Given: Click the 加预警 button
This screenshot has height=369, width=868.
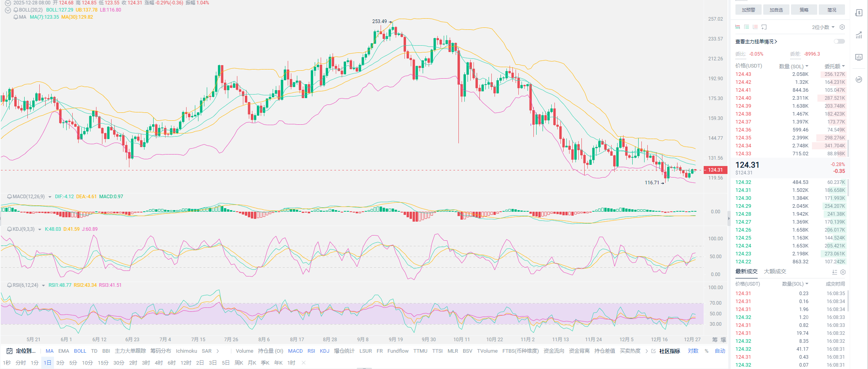Looking at the screenshot, I should pyautogui.click(x=748, y=10).
